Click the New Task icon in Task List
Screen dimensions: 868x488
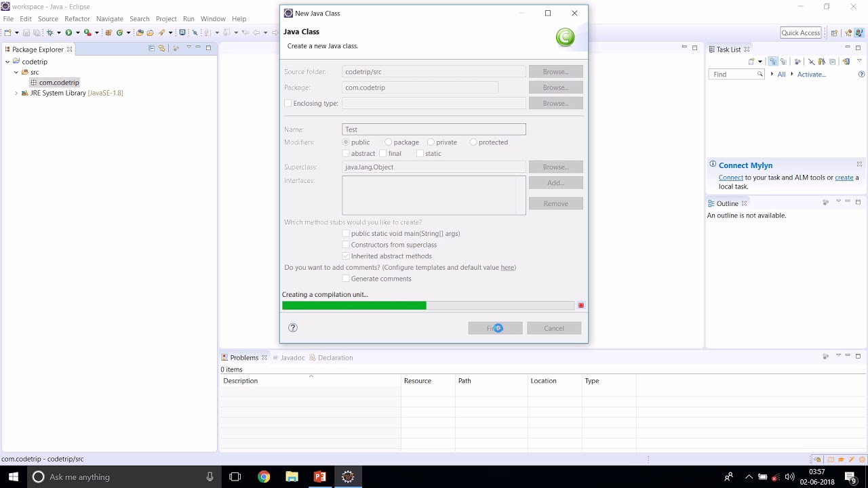point(751,61)
